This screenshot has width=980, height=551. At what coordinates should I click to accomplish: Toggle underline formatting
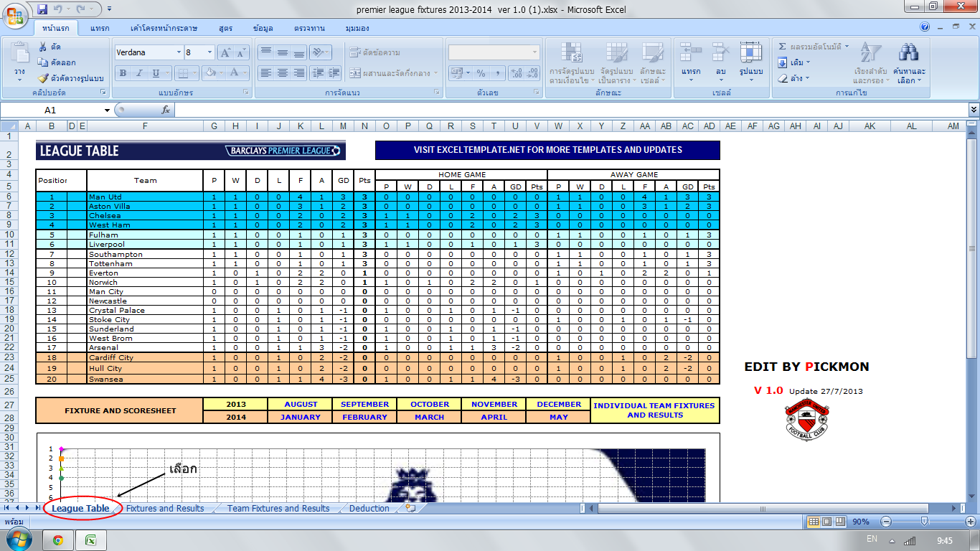click(x=156, y=73)
